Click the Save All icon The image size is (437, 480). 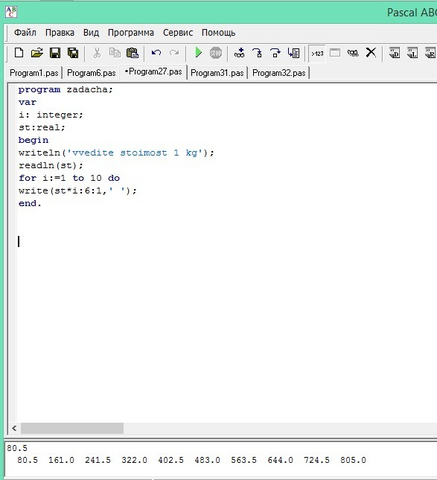73,53
